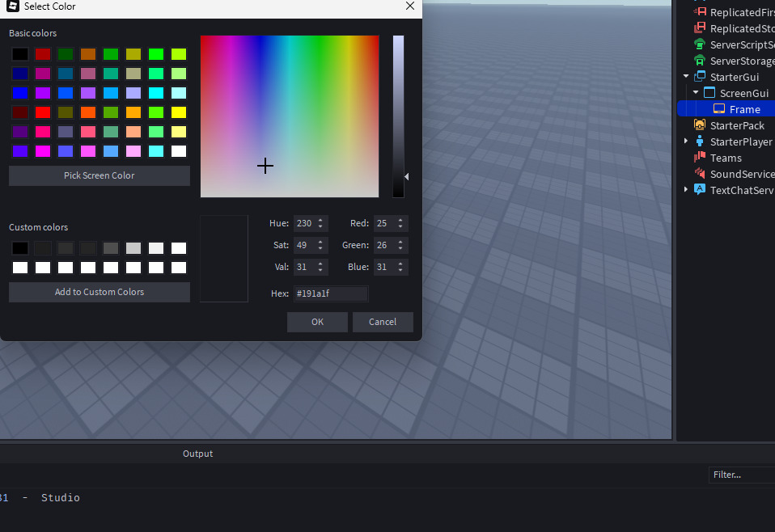Click the StarterGui icon in Explorer
Image resolution: width=775 pixels, height=532 pixels.
[700, 77]
